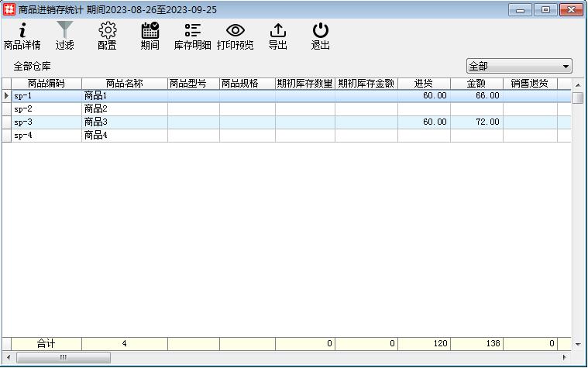This screenshot has width=588, height=368.
Task: Click the 导出 export icon
Action: tap(277, 36)
